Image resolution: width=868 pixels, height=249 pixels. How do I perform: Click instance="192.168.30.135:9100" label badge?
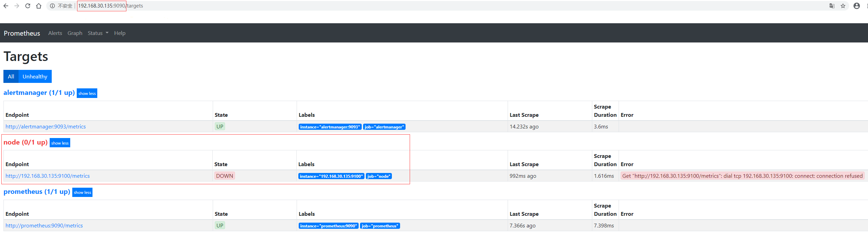point(331,176)
